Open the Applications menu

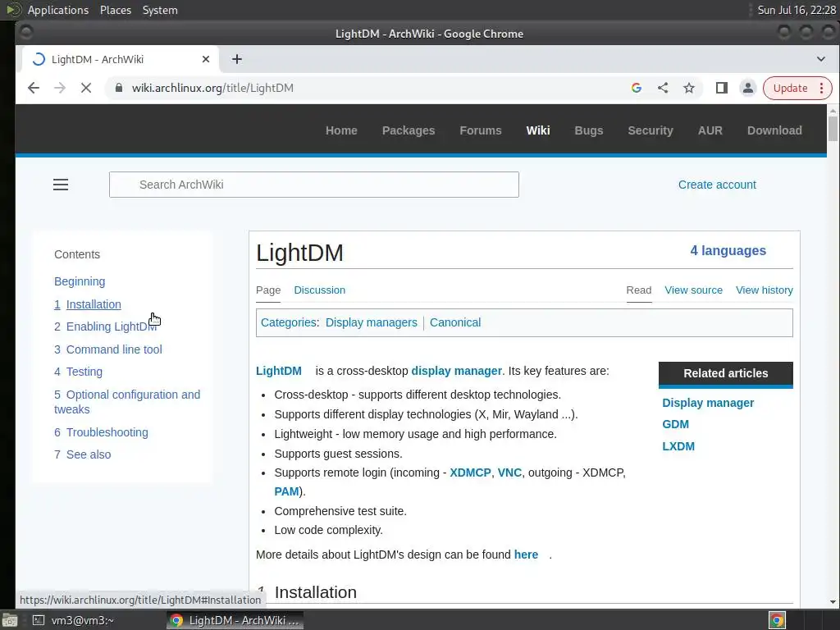point(58,10)
